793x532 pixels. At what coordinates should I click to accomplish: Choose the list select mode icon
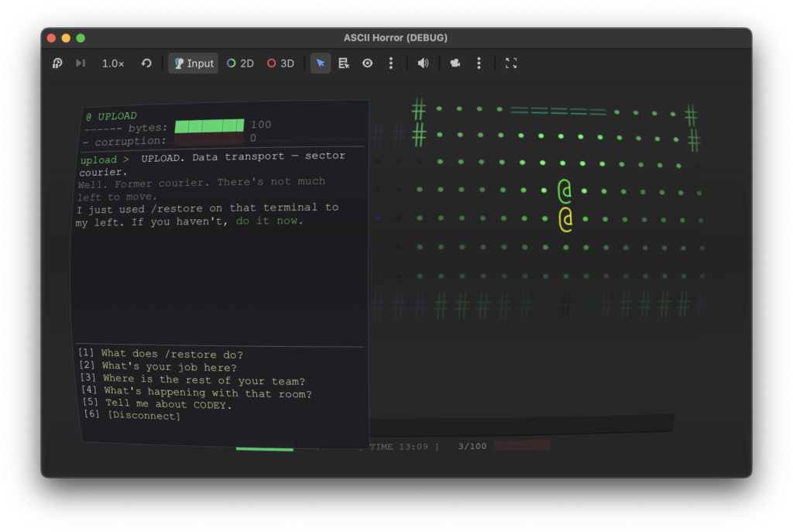(x=344, y=63)
